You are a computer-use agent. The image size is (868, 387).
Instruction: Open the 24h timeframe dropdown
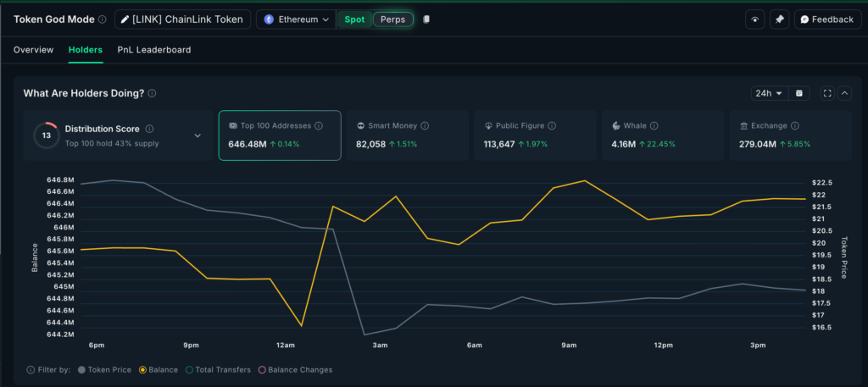click(769, 93)
